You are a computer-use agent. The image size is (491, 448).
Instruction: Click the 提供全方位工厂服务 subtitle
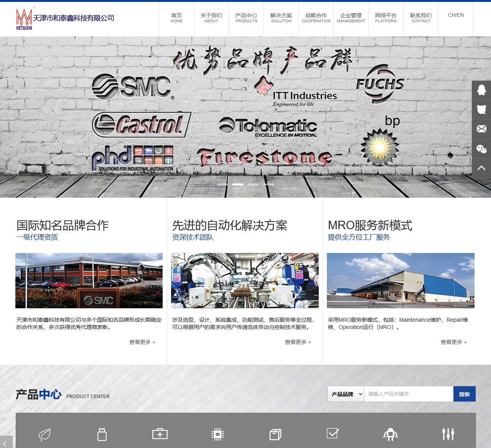[359, 237]
